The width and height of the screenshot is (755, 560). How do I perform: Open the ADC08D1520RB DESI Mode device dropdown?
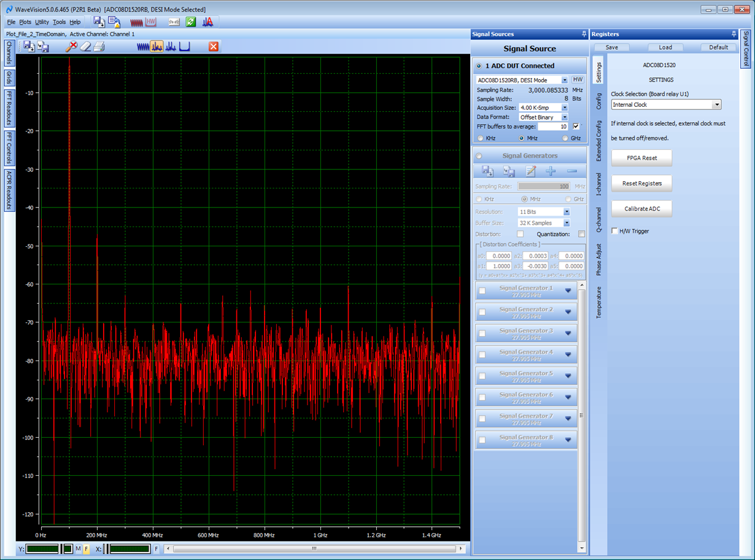pos(565,80)
